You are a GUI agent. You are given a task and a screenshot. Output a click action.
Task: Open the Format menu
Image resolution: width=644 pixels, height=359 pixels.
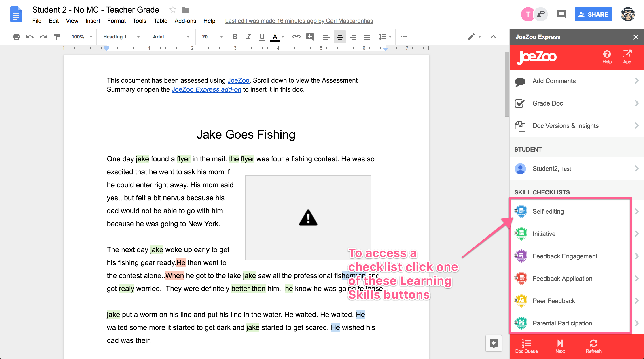(116, 21)
